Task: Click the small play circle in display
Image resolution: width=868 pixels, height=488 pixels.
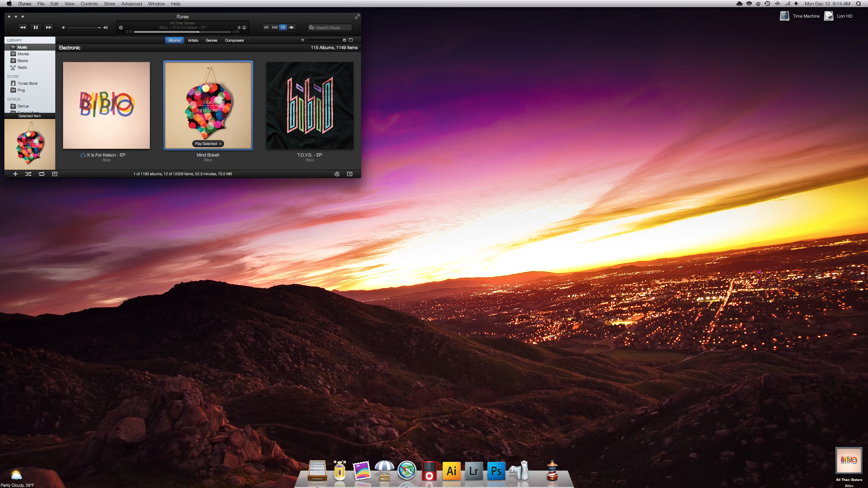Action: tap(121, 27)
